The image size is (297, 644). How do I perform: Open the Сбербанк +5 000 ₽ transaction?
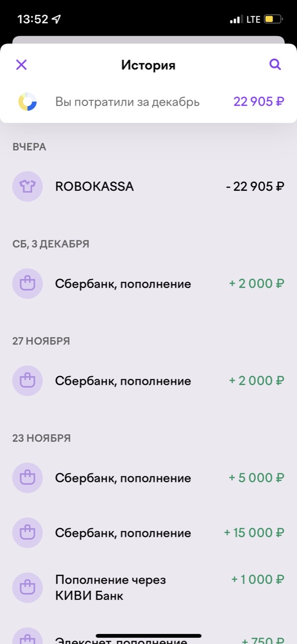tap(148, 478)
